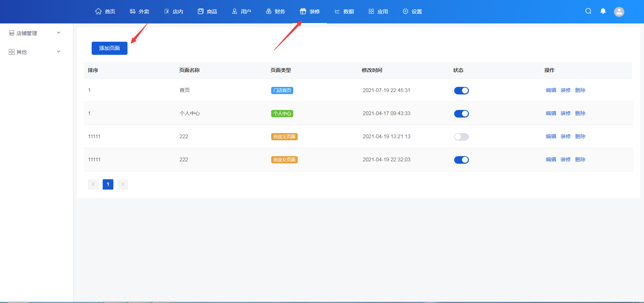Click the 页面名称 column header
Image resolution: width=644 pixels, height=303 pixels.
[190, 70]
